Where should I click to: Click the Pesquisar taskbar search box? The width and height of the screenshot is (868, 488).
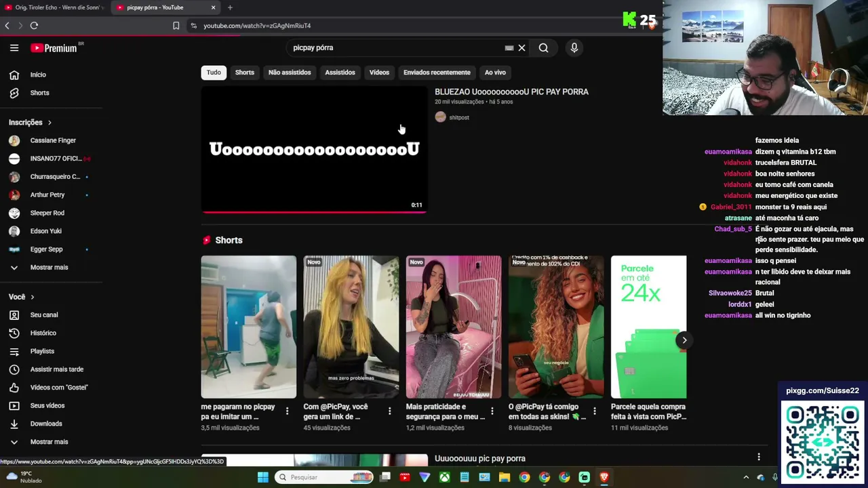pos(324,477)
